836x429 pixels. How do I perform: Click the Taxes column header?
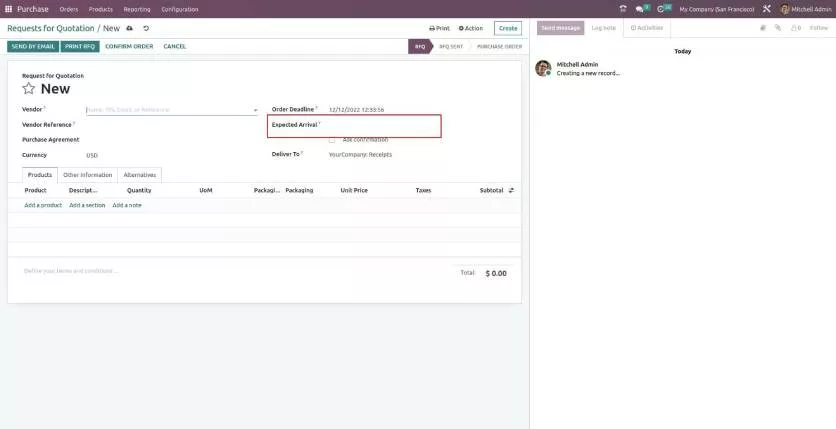point(423,190)
